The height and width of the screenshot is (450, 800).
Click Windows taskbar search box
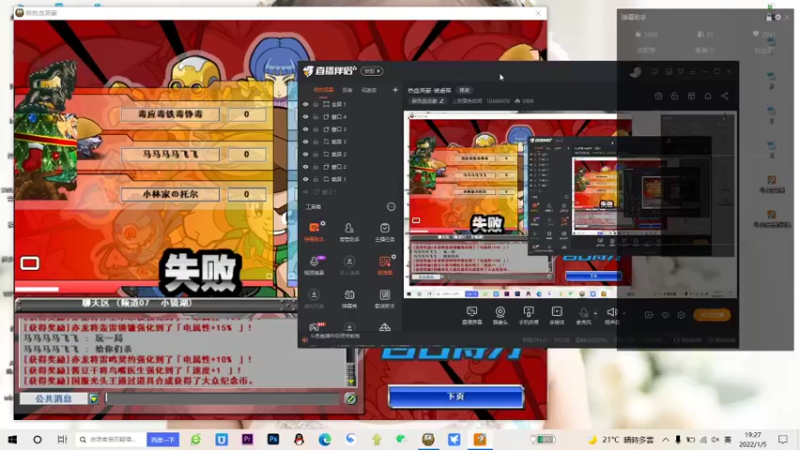tap(111, 439)
